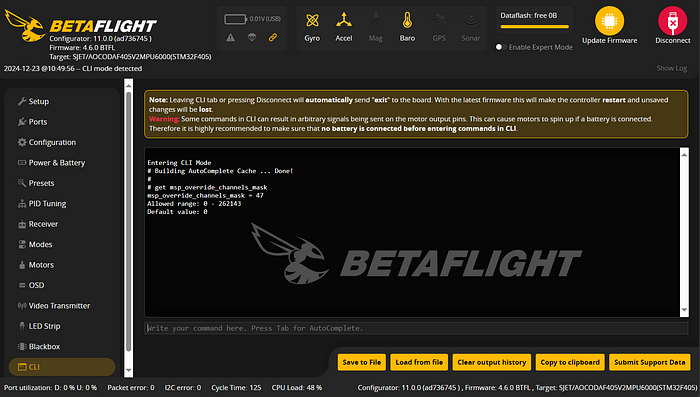The height and width of the screenshot is (397, 700).
Task: Click the Gyro sensor icon
Action: tap(312, 21)
